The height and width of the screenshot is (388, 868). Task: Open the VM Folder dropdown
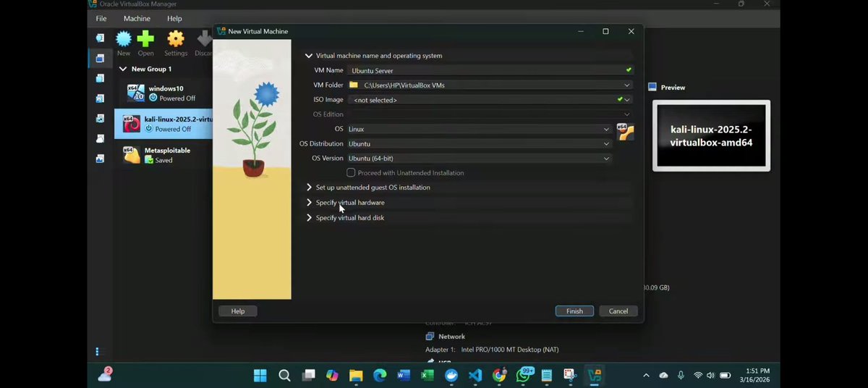(x=627, y=85)
